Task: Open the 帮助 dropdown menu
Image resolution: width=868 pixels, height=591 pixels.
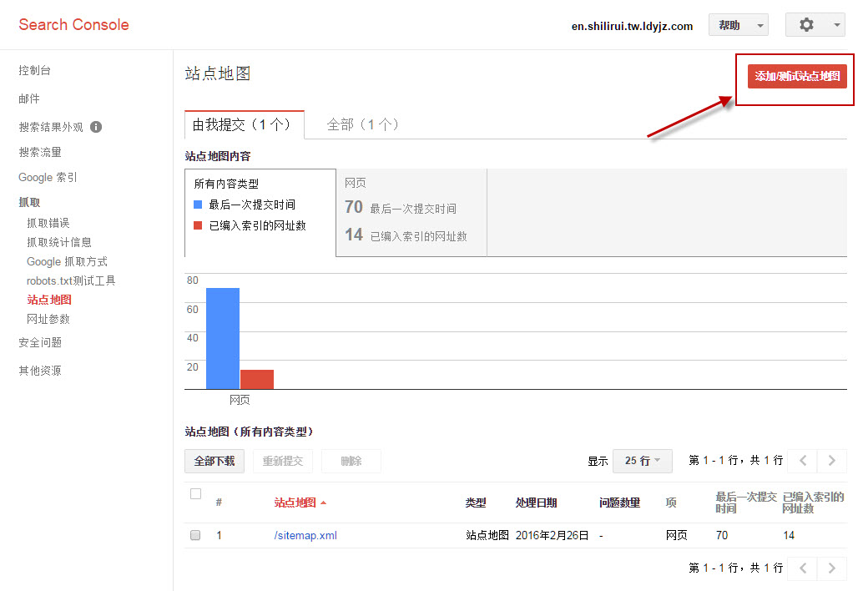Action: [x=738, y=24]
